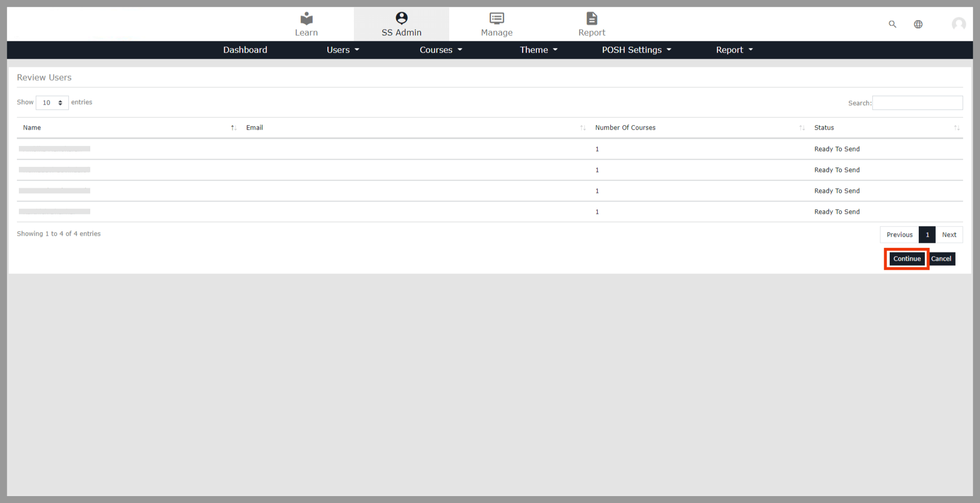Screen dimensions: 980x503
Task: Expand the Courses dropdown menu
Action: [x=441, y=50]
